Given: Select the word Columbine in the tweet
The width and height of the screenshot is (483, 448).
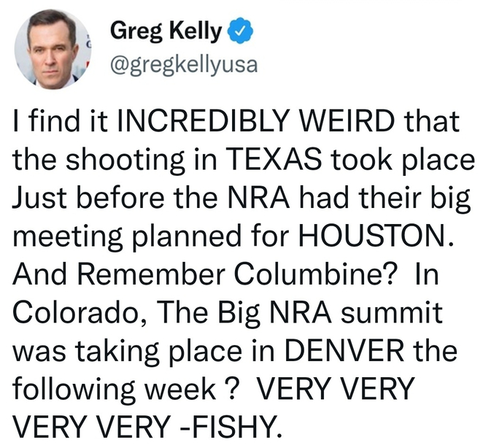Looking at the screenshot, I should coord(314,274).
